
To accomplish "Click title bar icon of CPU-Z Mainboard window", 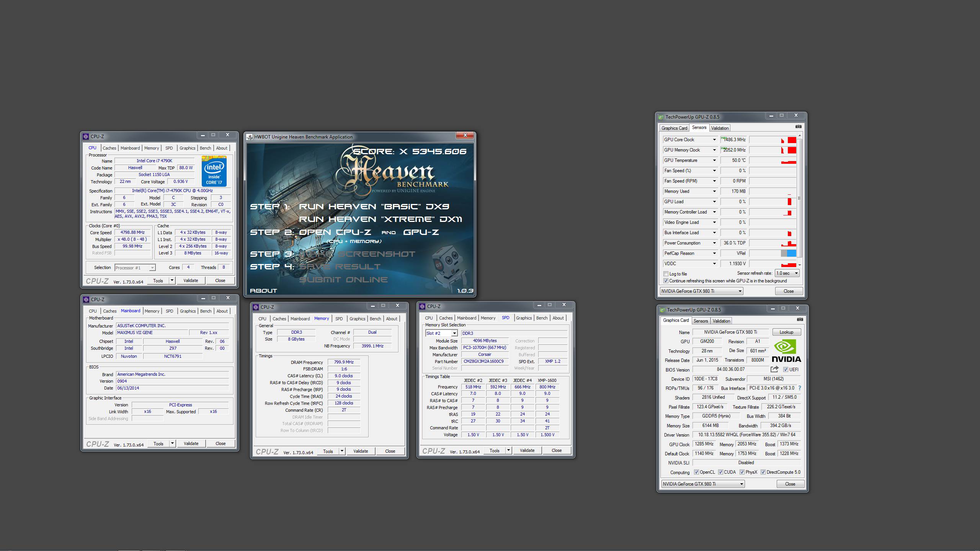I will pyautogui.click(x=86, y=299).
